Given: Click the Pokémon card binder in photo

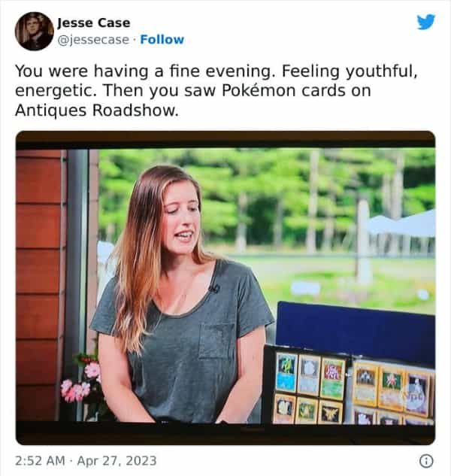Looking at the screenshot, I should (x=349, y=386).
